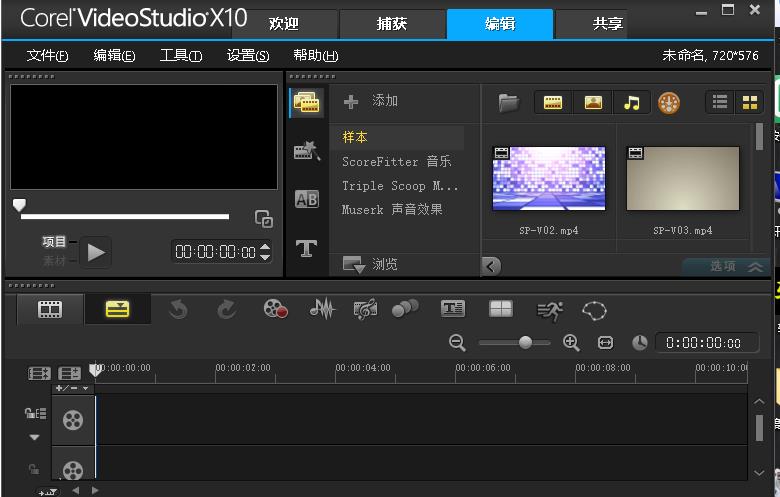
Task: Open the Instant Project panel icon
Action: (x=306, y=150)
